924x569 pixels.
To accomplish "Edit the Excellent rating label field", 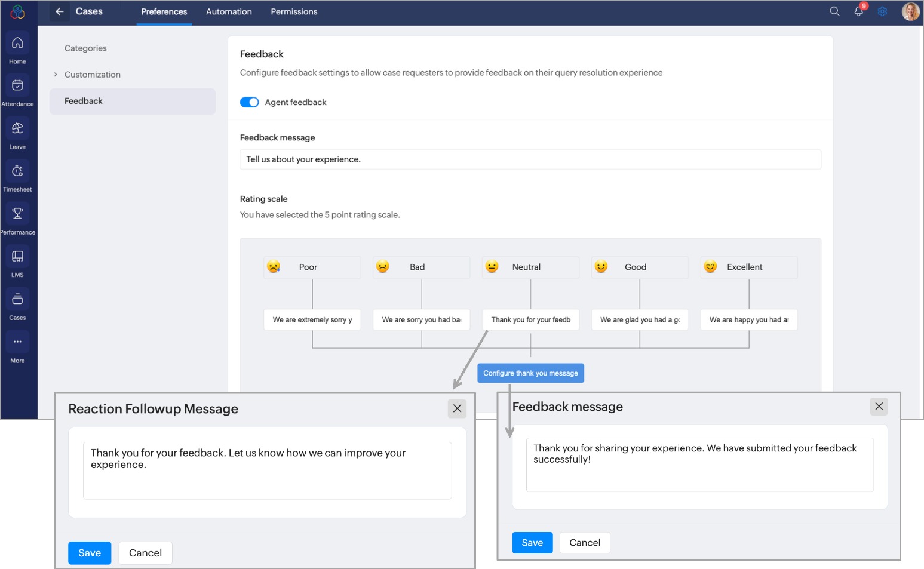I will (x=749, y=267).
